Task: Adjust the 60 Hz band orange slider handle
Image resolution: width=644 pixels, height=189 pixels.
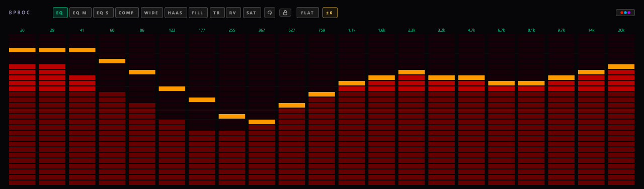Action: tap(112, 61)
